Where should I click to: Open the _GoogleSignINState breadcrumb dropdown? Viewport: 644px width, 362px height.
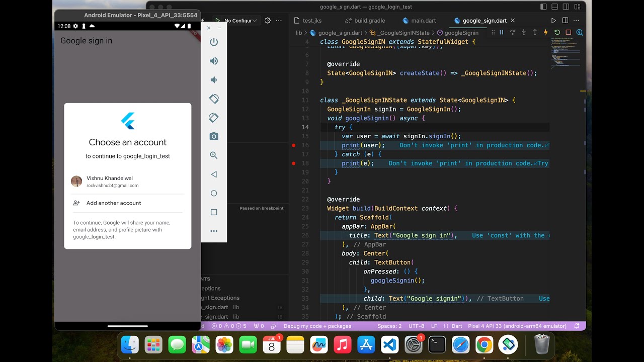point(400,33)
